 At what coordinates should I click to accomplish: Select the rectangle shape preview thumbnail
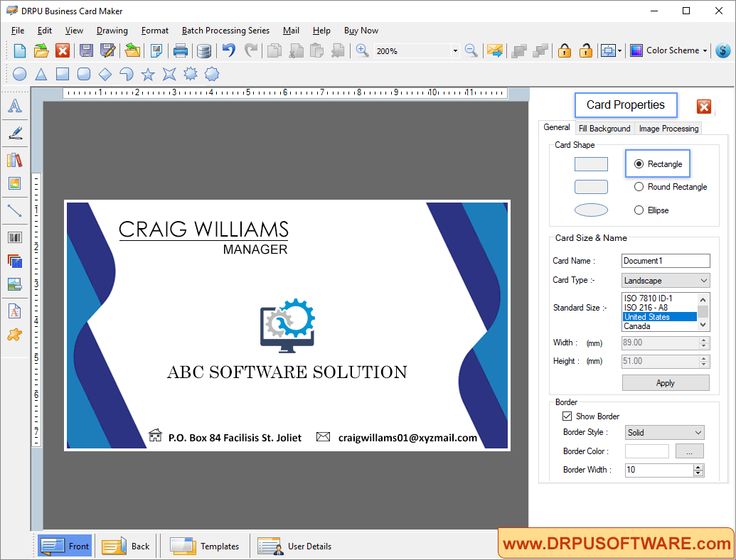(x=591, y=164)
